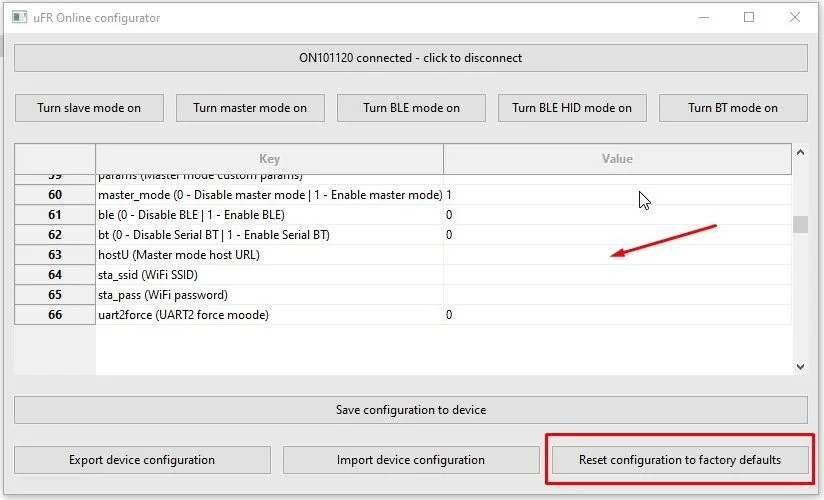This screenshot has height=500, width=824.
Task: Turn BLE HID mode on
Action: coord(572,108)
